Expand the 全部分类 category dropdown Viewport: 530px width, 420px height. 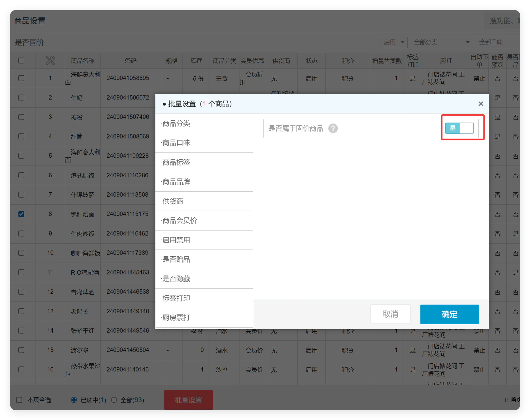coord(441,42)
